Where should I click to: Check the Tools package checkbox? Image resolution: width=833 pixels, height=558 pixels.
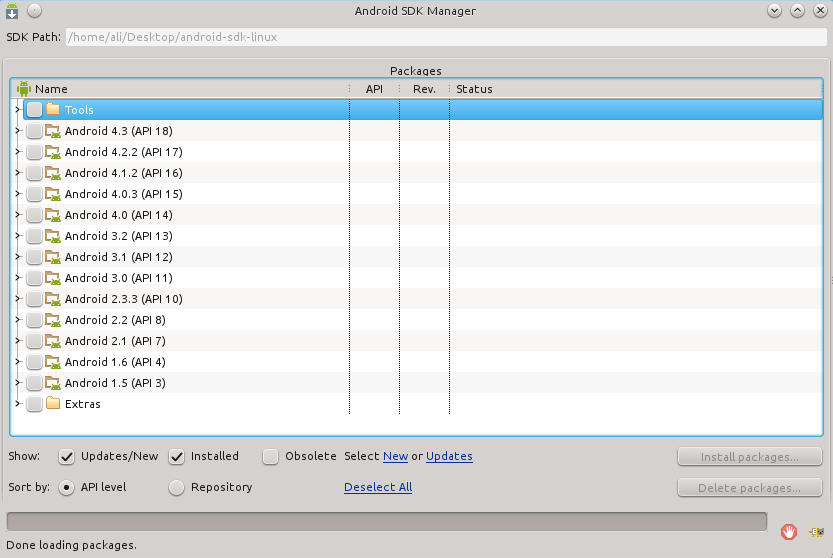tap(35, 109)
